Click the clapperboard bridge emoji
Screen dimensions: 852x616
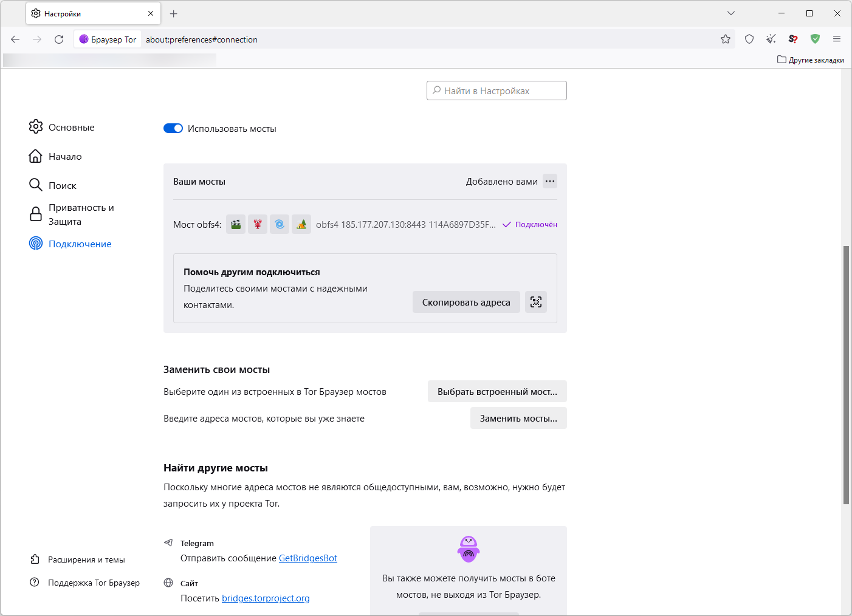236,224
